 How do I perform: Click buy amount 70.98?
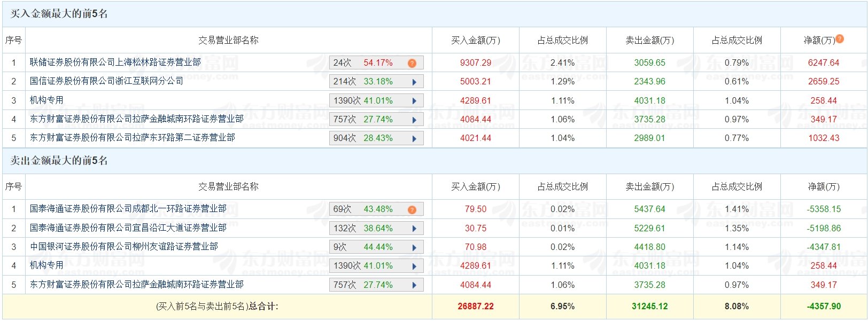click(476, 247)
